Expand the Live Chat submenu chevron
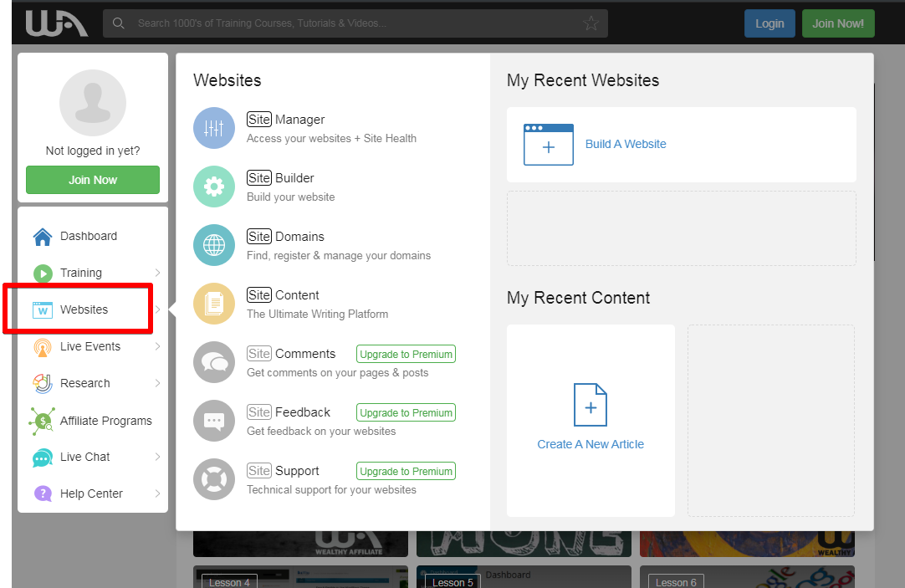 tap(157, 457)
